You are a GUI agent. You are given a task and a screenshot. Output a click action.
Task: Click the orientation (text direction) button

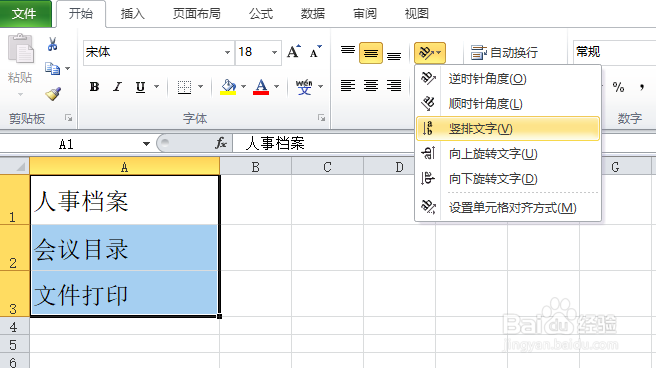coord(430,53)
